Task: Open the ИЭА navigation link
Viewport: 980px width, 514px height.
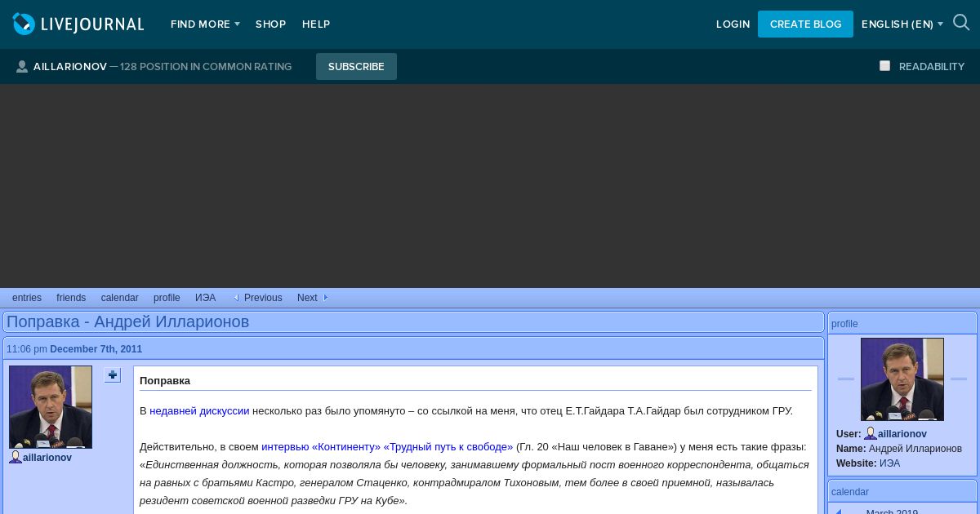Action: point(205,298)
